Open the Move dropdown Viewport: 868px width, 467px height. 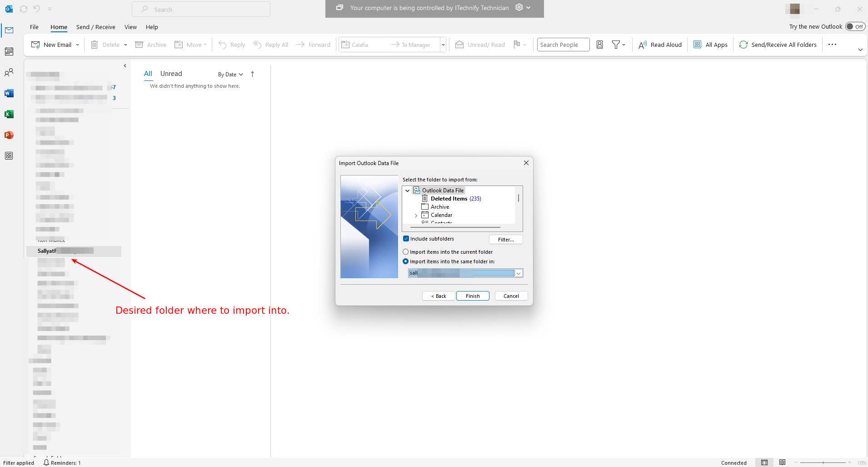click(191, 45)
